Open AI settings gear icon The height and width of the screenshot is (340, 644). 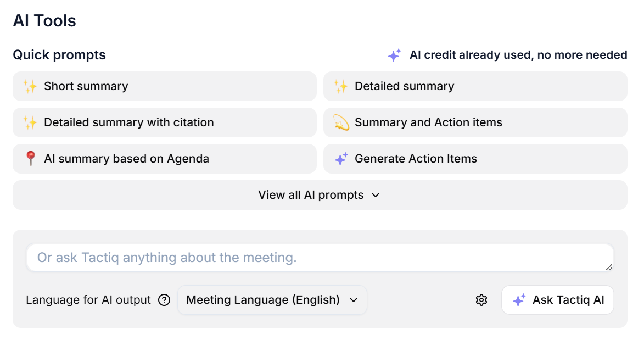coord(481,300)
